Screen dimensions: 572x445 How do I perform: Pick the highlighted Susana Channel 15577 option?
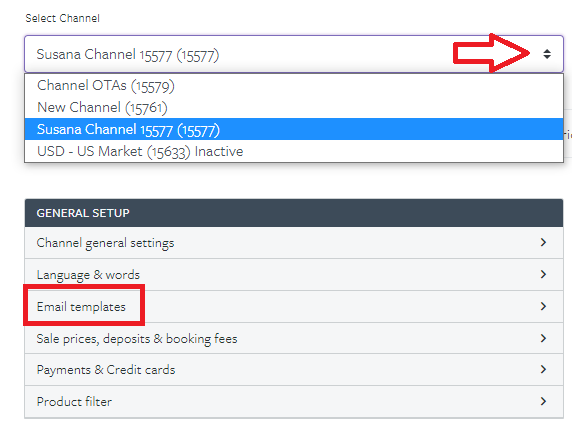(x=294, y=129)
